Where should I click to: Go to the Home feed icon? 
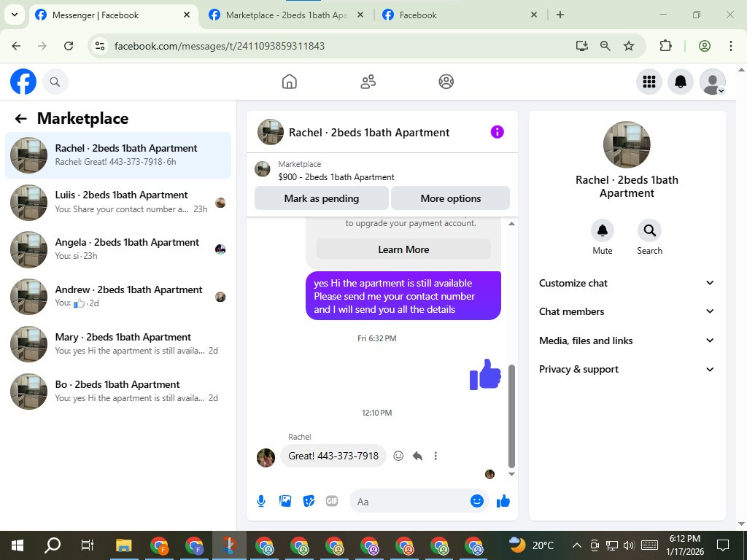[289, 82]
